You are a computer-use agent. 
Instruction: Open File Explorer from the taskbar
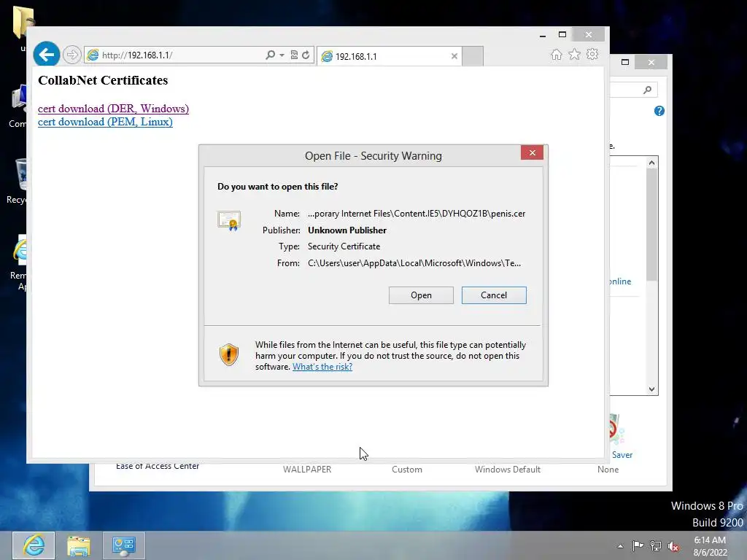point(79,545)
